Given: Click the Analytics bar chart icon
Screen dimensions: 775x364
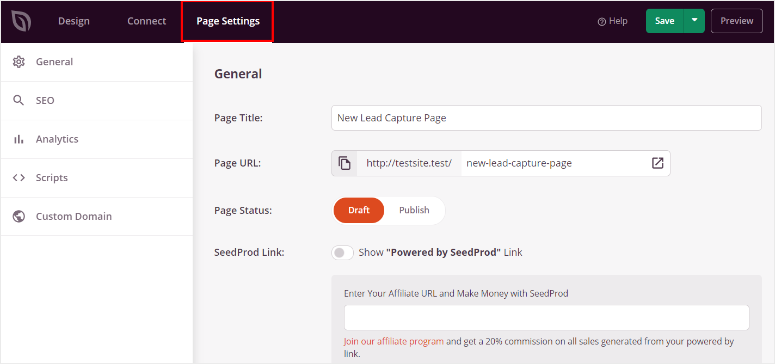Looking at the screenshot, I should tap(19, 139).
